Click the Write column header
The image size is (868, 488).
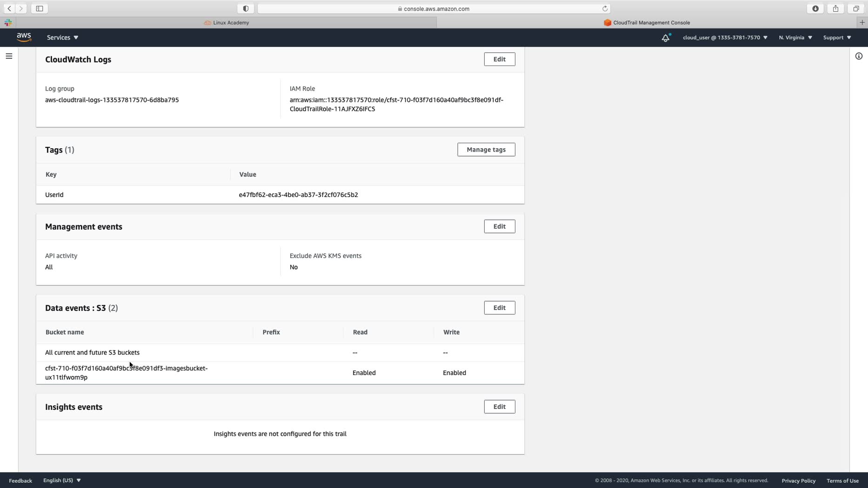tap(452, 332)
